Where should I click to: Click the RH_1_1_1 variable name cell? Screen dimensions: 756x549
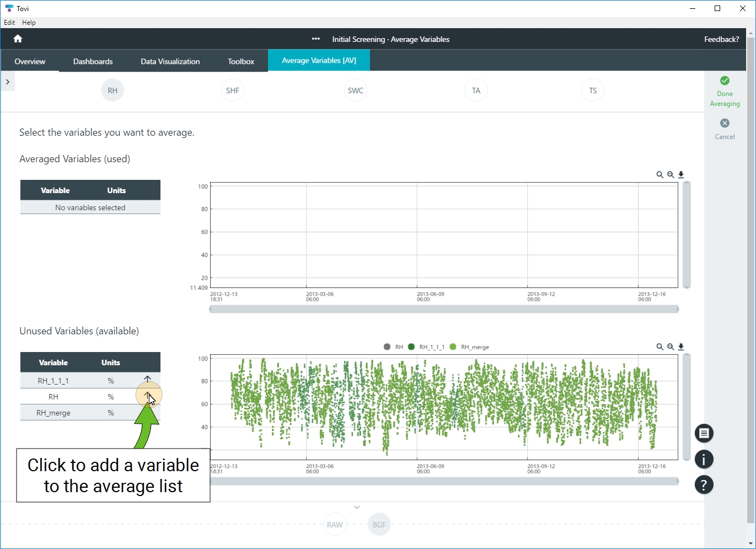pos(53,381)
